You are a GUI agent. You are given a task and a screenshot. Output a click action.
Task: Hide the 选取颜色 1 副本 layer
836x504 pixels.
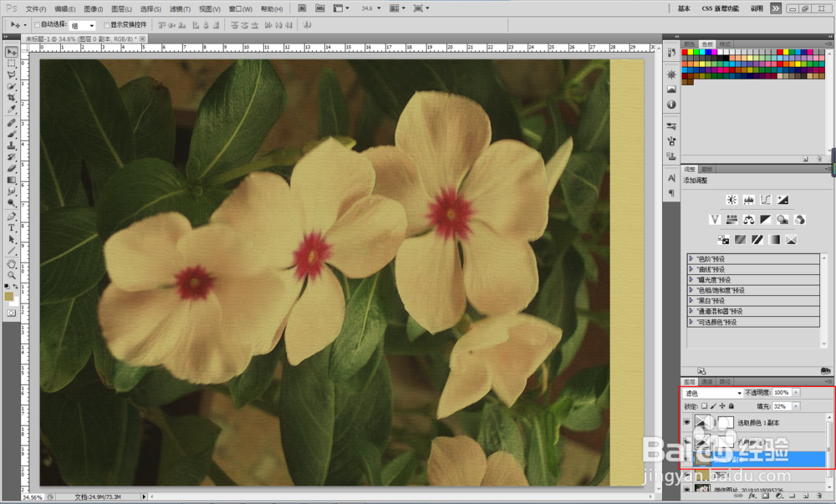687,423
